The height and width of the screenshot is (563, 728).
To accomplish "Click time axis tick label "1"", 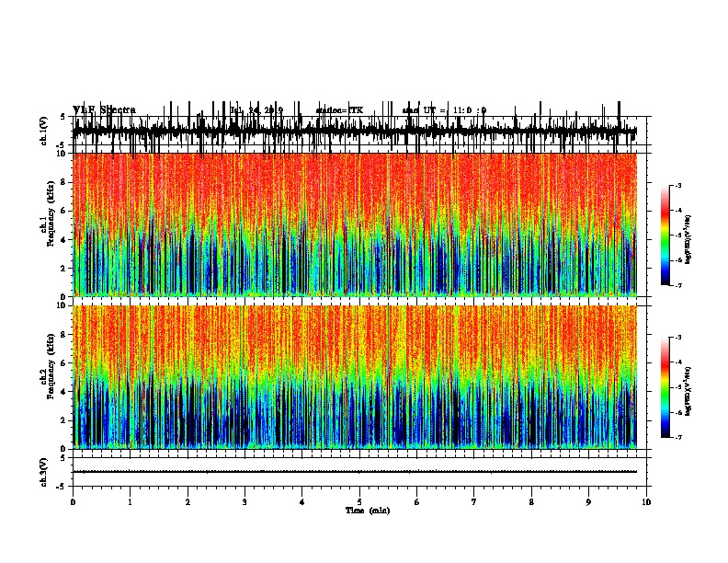I will (x=130, y=502).
